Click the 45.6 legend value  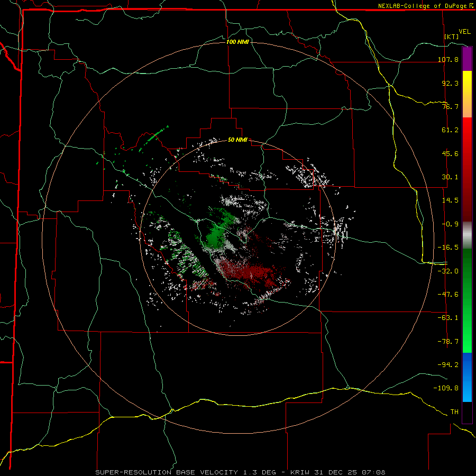[x=450, y=153]
